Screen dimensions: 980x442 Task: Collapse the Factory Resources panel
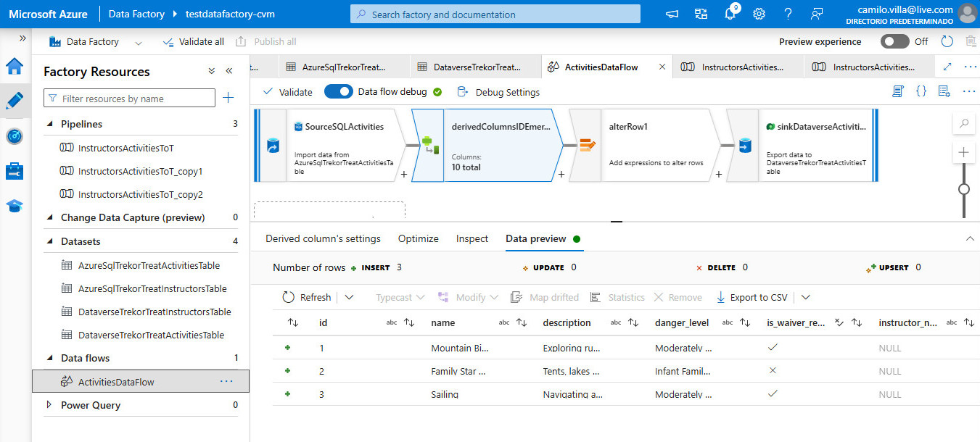(229, 71)
